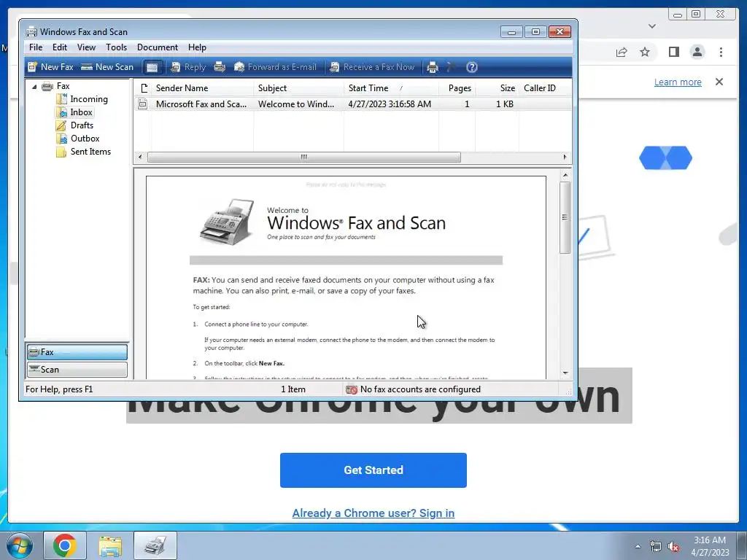The image size is (747, 560).
Task: Show hidden tray icons arrow
Action: pyautogui.click(x=638, y=546)
